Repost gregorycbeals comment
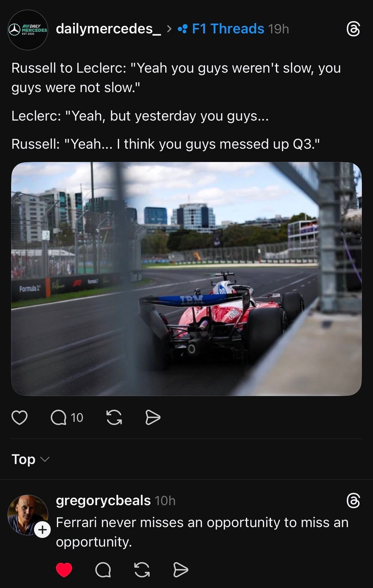 (142, 570)
